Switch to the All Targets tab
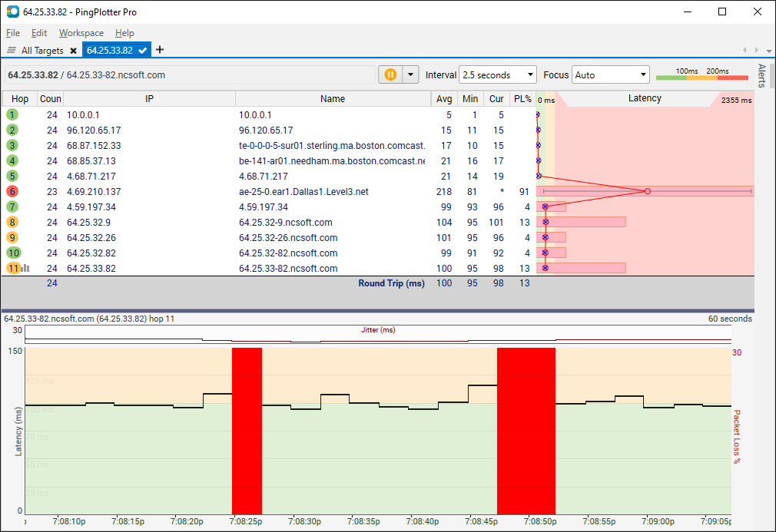 click(x=42, y=51)
